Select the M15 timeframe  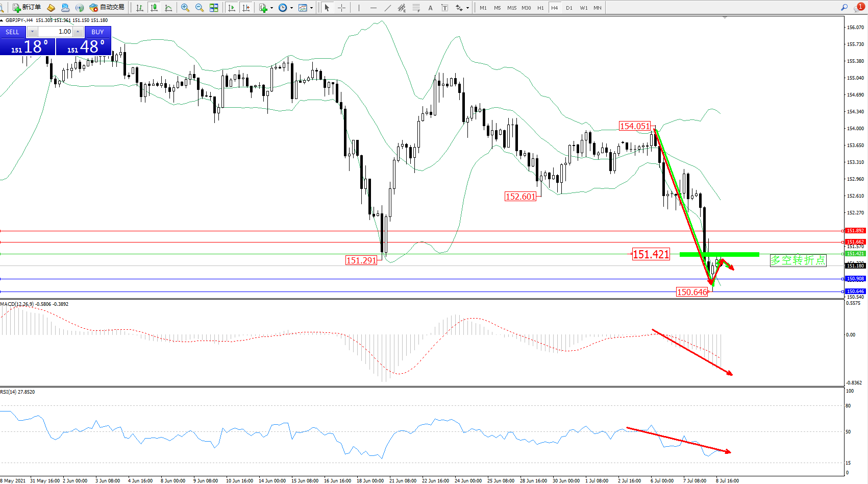point(511,8)
